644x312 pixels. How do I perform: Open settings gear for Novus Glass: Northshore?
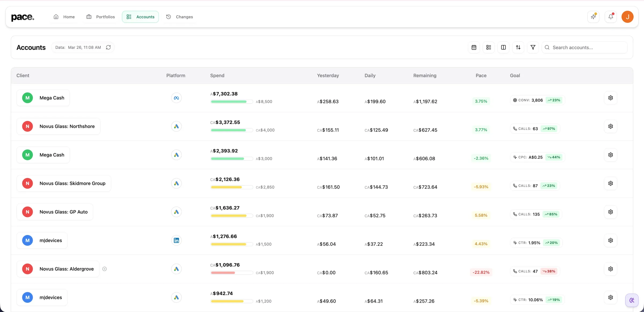click(610, 126)
